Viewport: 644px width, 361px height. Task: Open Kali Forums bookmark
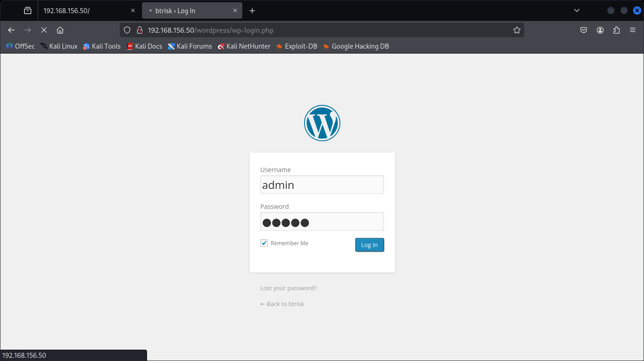(x=190, y=46)
